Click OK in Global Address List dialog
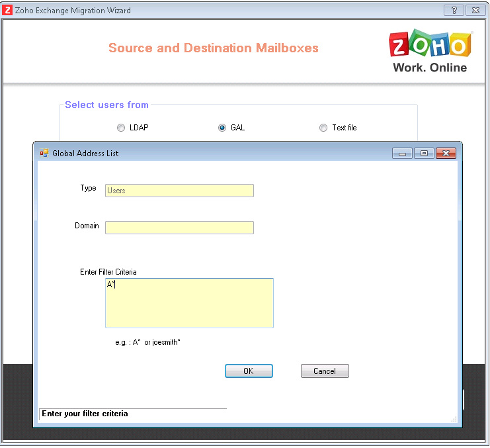Viewport: 490px width, 448px height. coord(249,371)
